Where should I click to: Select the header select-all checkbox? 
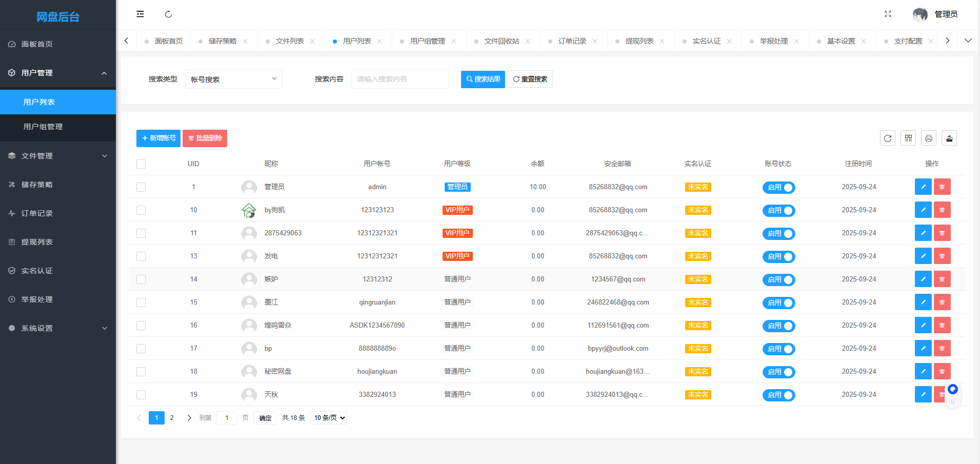pyautogui.click(x=141, y=164)
